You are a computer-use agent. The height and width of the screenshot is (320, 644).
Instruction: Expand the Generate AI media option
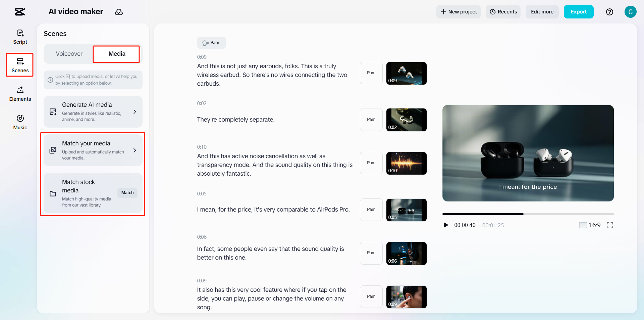pyautogui.click(x=93, y=111)
